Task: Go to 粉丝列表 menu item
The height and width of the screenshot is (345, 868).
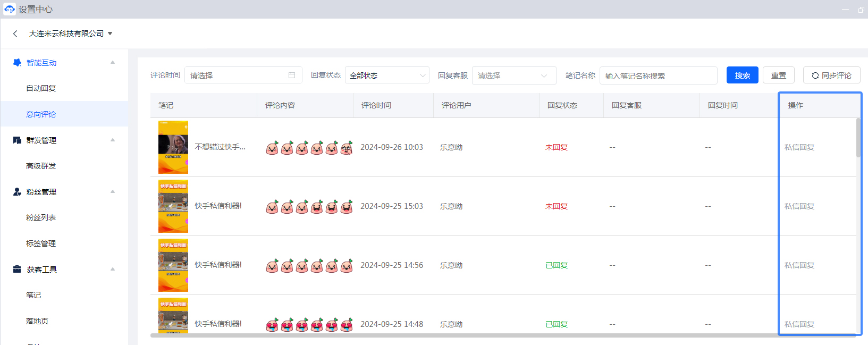Action: [41, 217]
